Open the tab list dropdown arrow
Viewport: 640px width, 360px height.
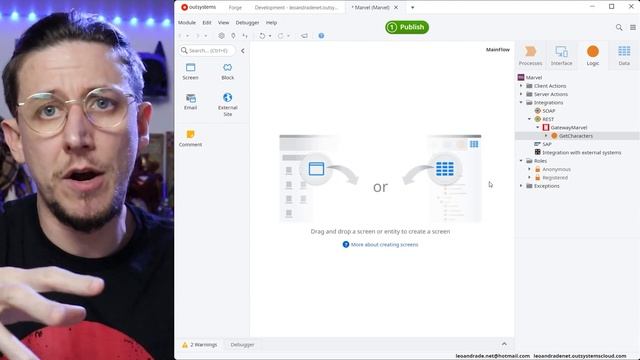point(412,7)
